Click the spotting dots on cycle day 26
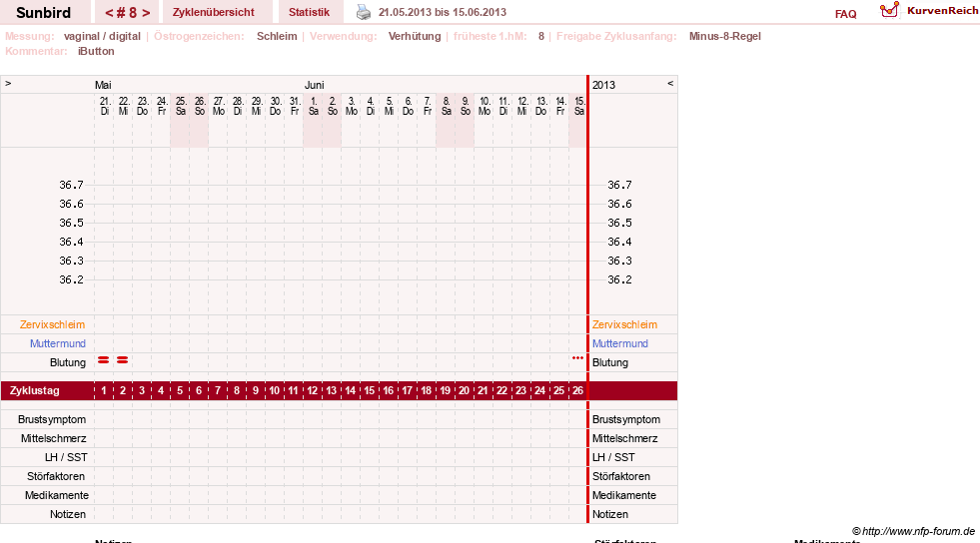The image size is (980, 543). [x=577, y=358]
